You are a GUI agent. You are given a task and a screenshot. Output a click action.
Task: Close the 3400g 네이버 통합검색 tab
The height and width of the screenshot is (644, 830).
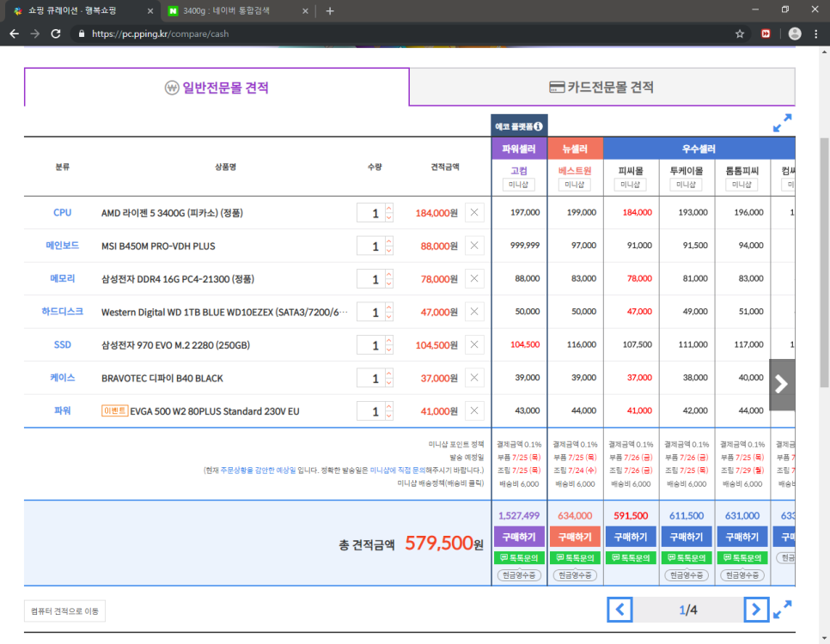coord(305,11)
